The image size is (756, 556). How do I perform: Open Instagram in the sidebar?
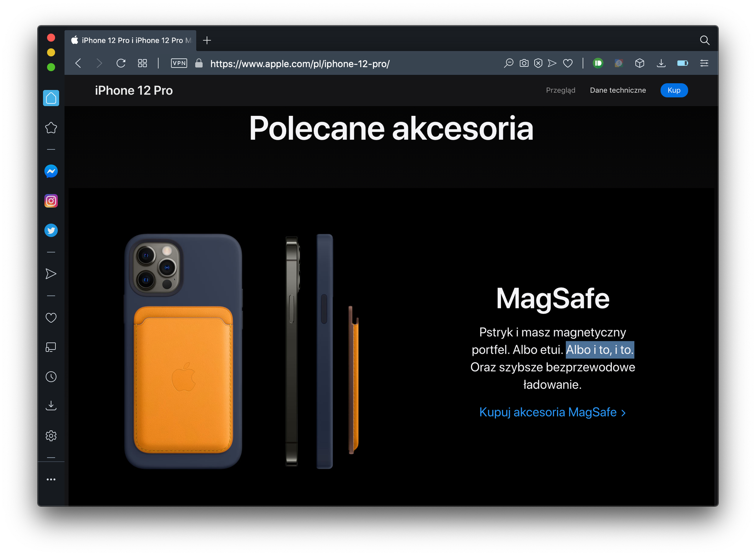pyautogui.click(x=51, y=201)
